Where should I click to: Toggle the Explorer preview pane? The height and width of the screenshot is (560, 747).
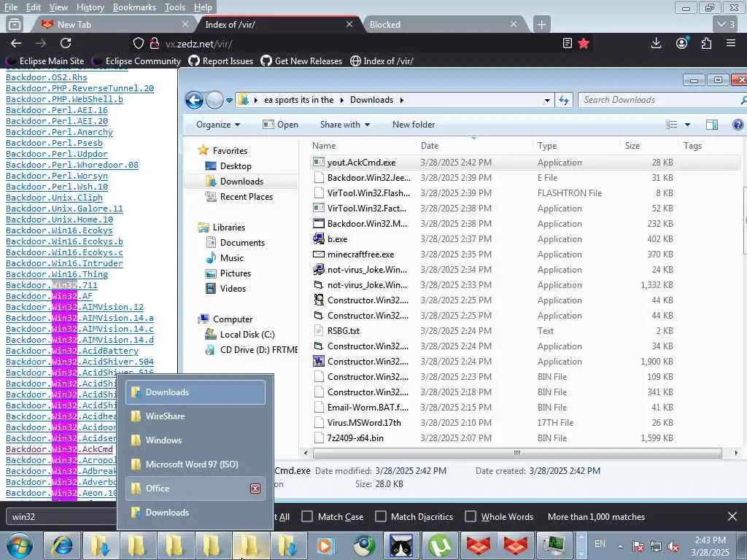(x=712, y=125)
